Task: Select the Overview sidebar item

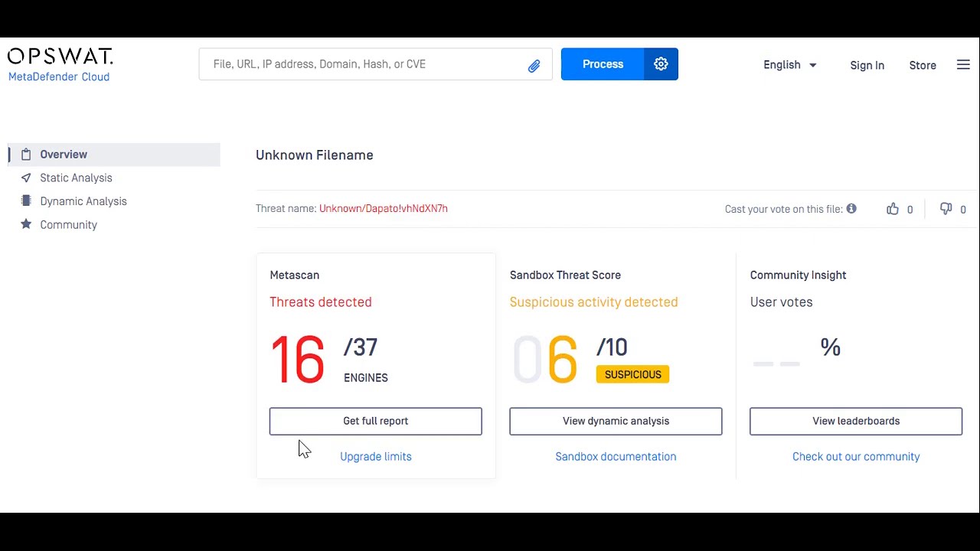Action: (114, 155)
